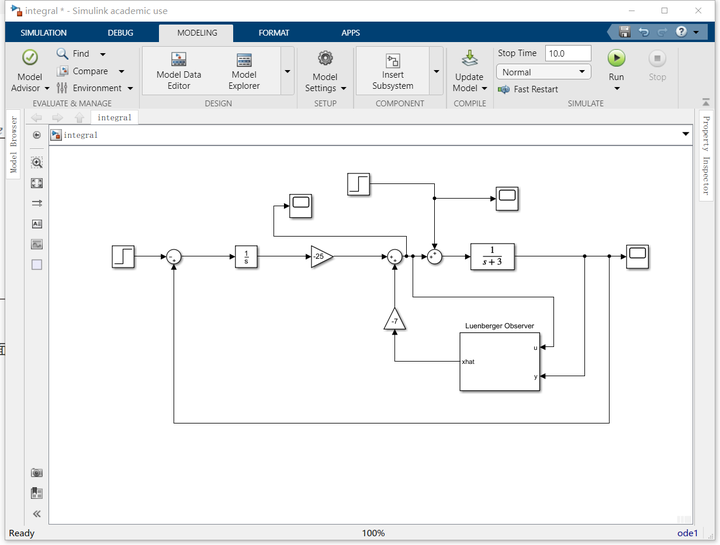This screenshot has width=720, height=545.
Task: Expand the Find dropdown arrow
Action: click(103, 54)
